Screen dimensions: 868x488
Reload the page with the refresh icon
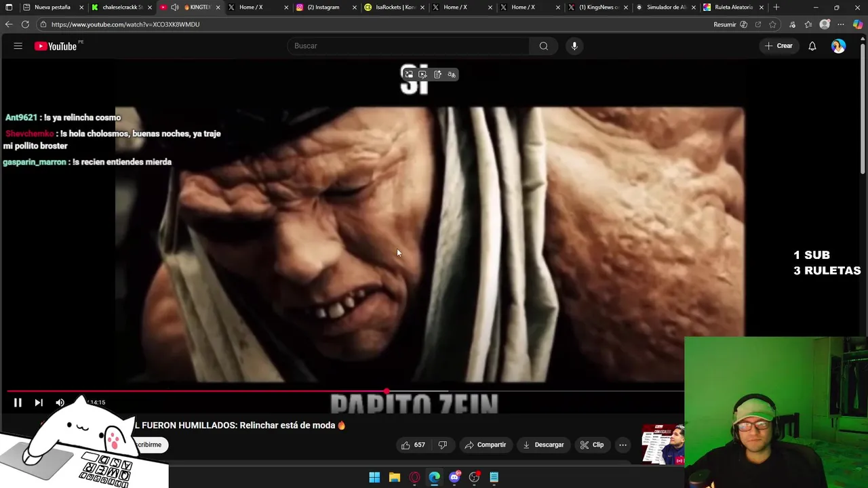point(25,24)
